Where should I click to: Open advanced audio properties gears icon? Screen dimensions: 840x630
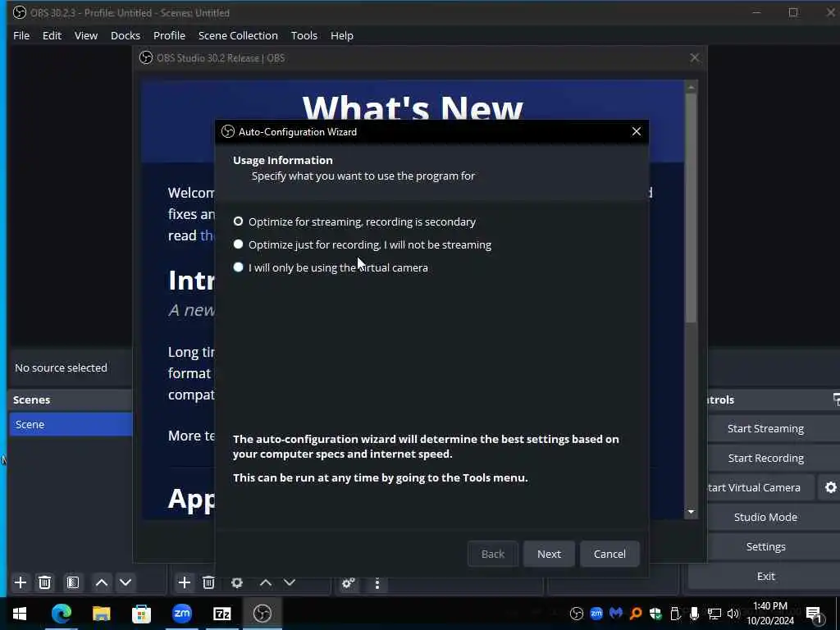[348, 583]
